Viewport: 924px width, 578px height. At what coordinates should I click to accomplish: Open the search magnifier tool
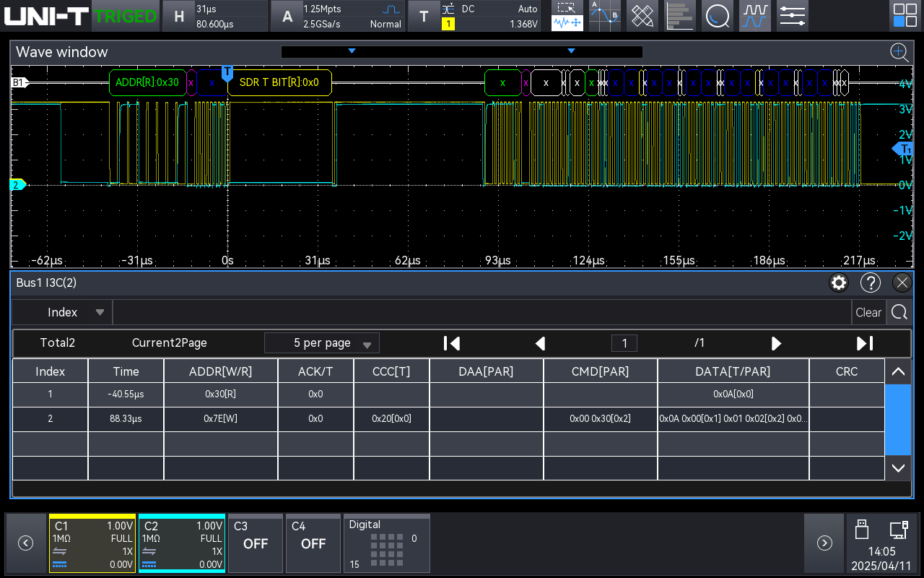[718, 16]
